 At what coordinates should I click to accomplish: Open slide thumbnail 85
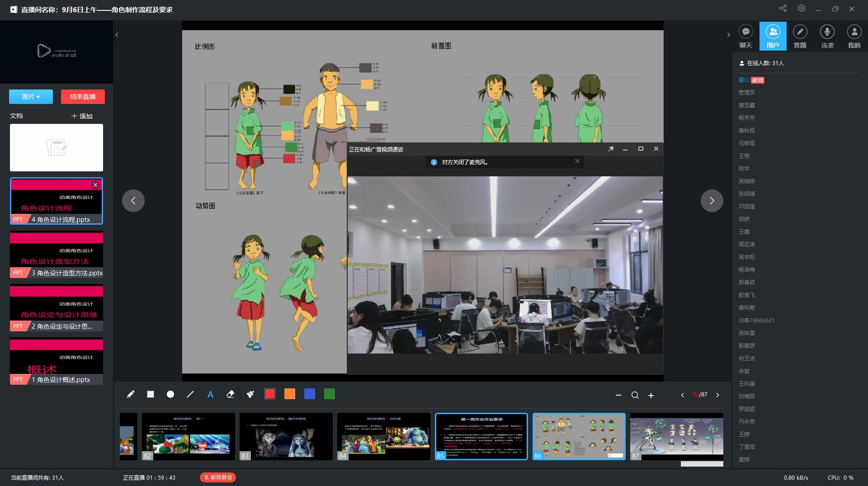click(481, 436)
